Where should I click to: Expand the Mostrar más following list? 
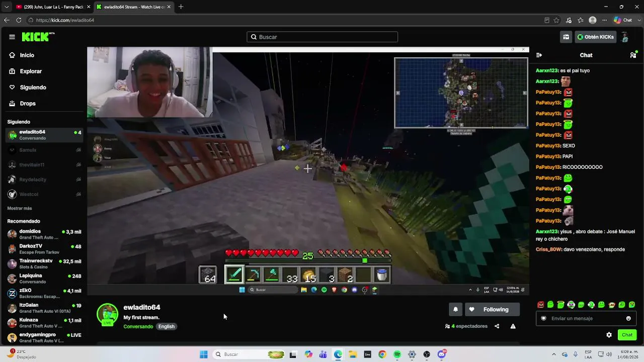[x=20, y=208]
